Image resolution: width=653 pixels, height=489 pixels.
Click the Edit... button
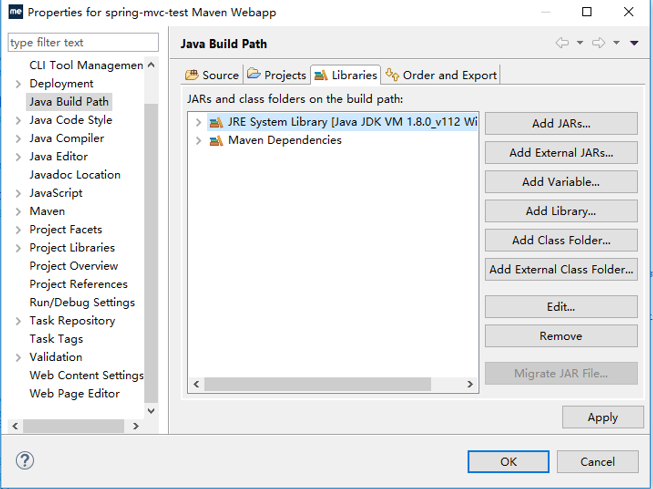point(561,307)
